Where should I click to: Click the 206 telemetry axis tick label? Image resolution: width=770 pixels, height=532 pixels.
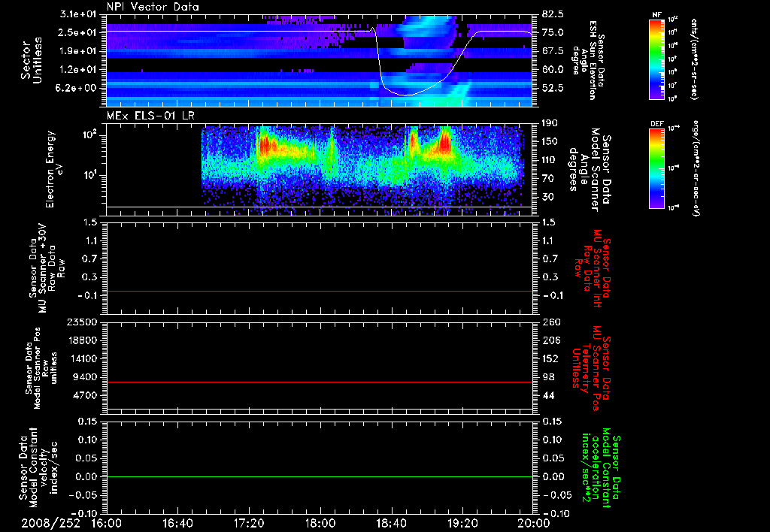pos(550,340)
